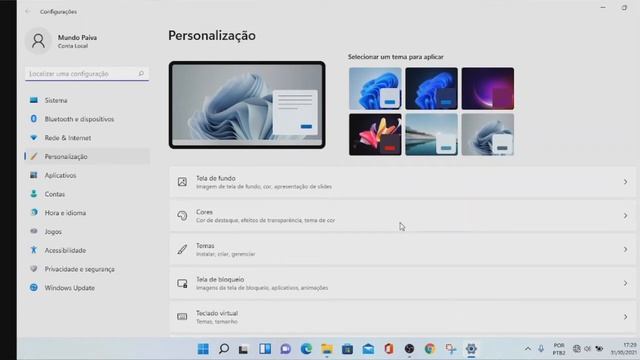Open the Cores settings row
640x360 pixels.
click(x=403, y=216)
